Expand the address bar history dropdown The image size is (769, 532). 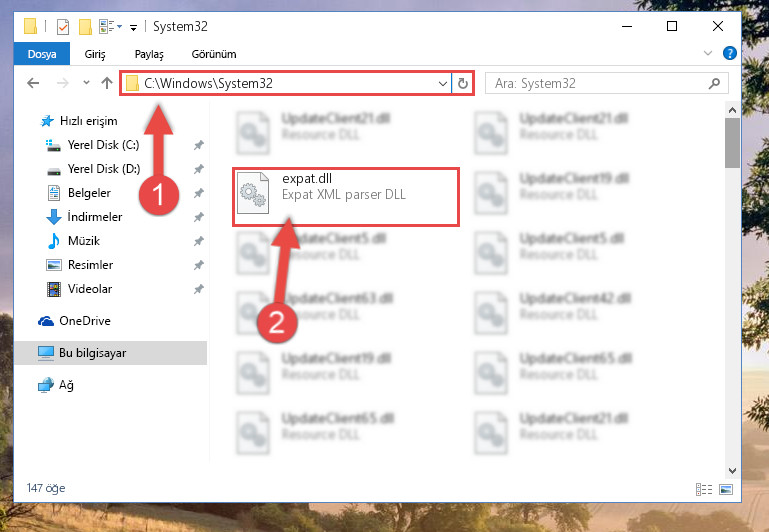point(442,83)
